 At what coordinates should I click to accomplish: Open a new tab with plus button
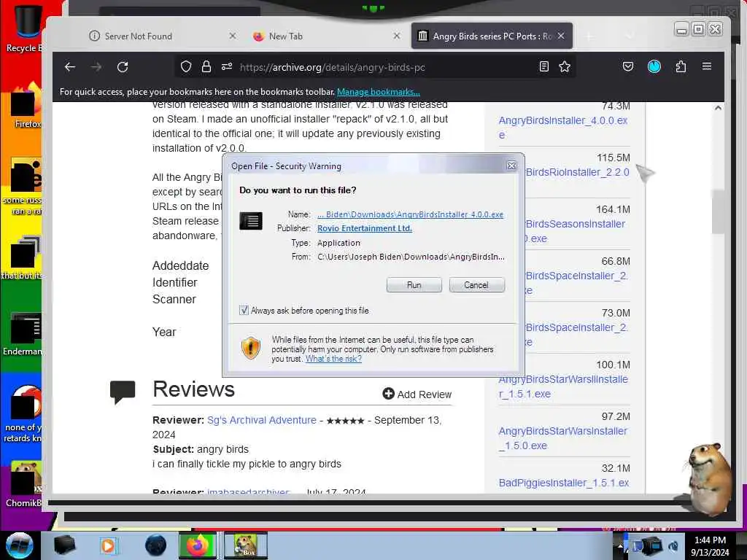tap(589, 36)
